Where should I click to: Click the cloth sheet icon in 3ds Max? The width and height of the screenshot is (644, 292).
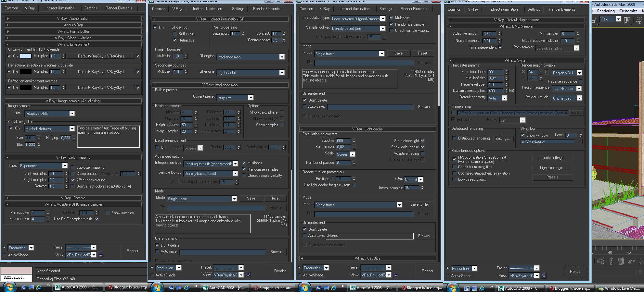coord(621,261)
